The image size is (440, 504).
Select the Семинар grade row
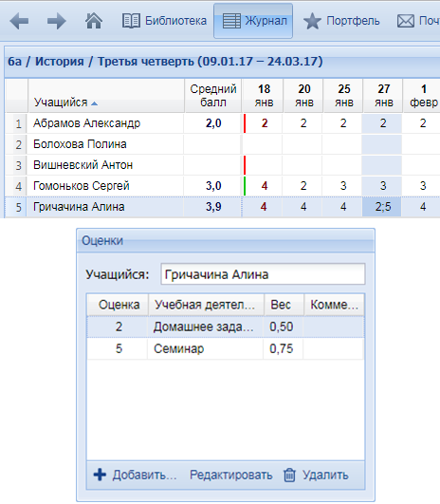tap(226, 348)
